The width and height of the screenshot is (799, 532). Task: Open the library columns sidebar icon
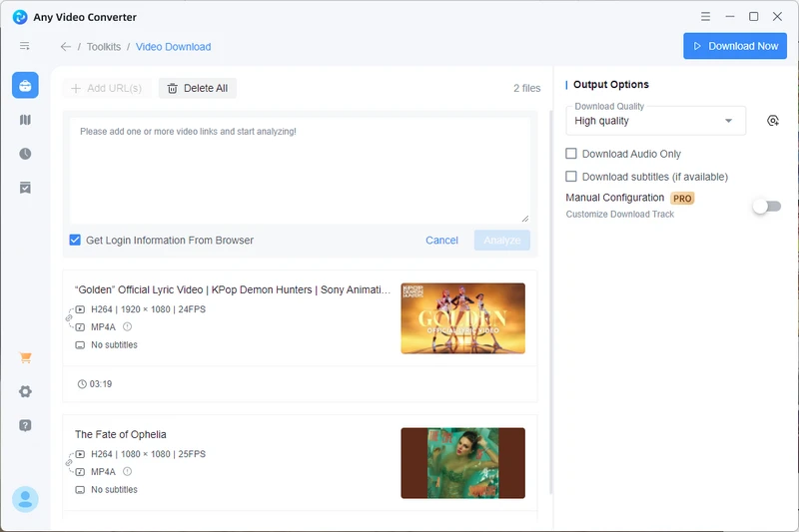(25, 120)
